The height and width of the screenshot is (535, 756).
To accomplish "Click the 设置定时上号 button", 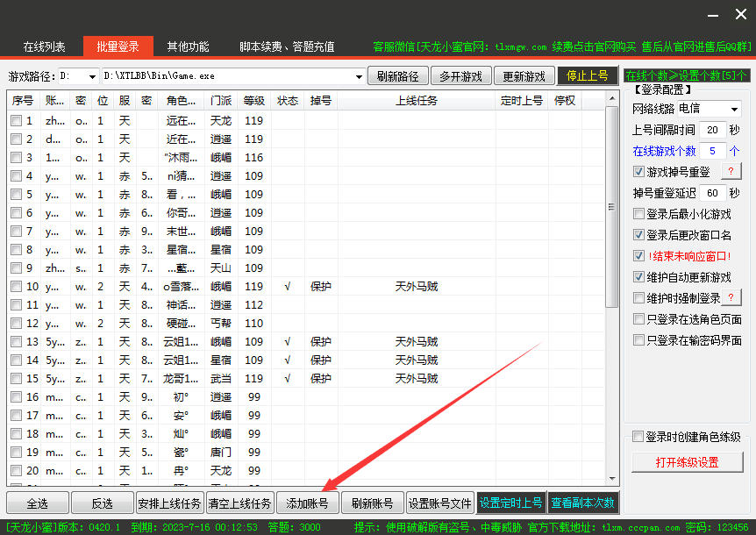I will [x=510, y=503].
